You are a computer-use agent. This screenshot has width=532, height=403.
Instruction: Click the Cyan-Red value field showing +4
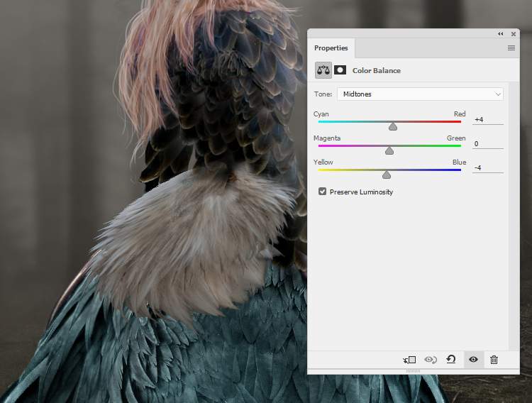click(487, 119)
